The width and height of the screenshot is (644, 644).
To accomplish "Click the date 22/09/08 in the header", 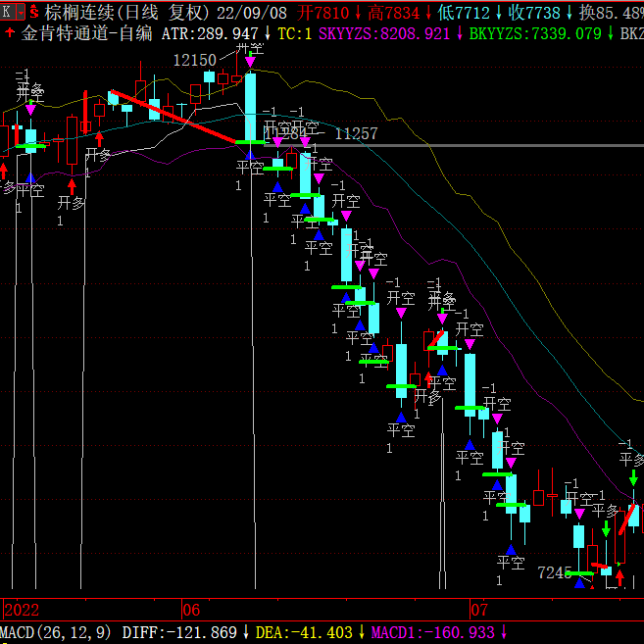I will [251, 13].
